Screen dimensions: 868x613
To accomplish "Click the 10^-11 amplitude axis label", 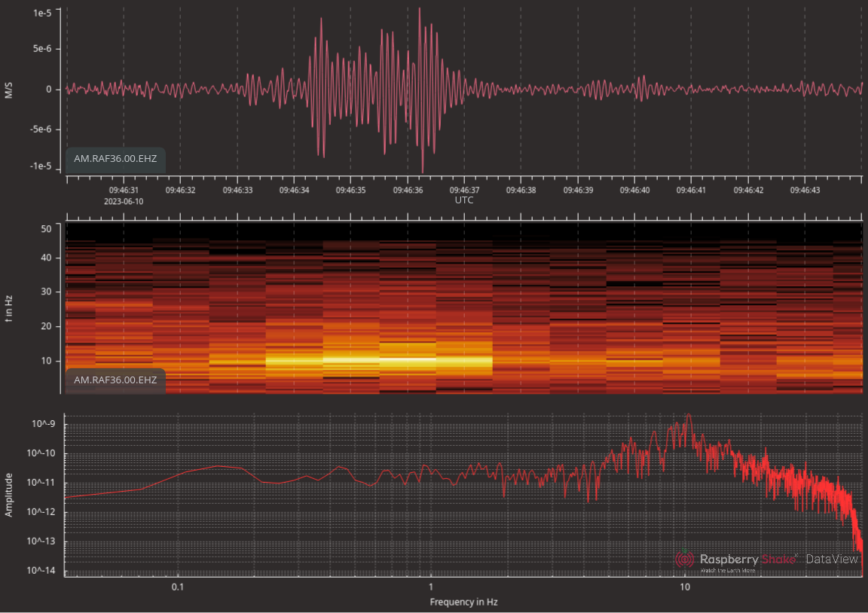I will [41, 483].
